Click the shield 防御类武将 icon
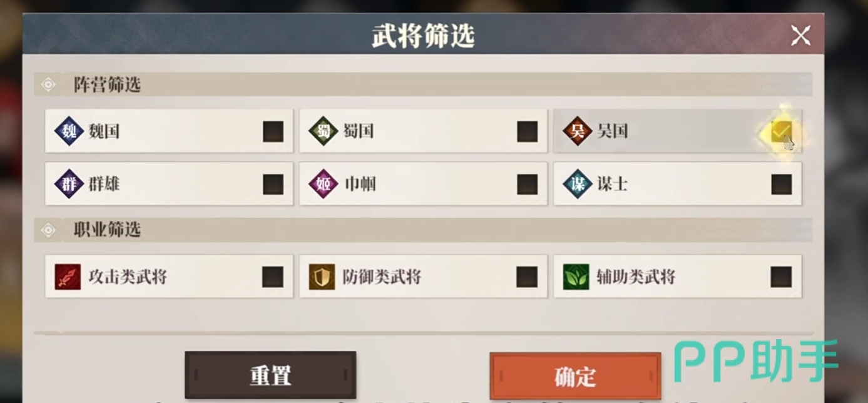This screenshot has height=403, width=868. click(322, 277)
